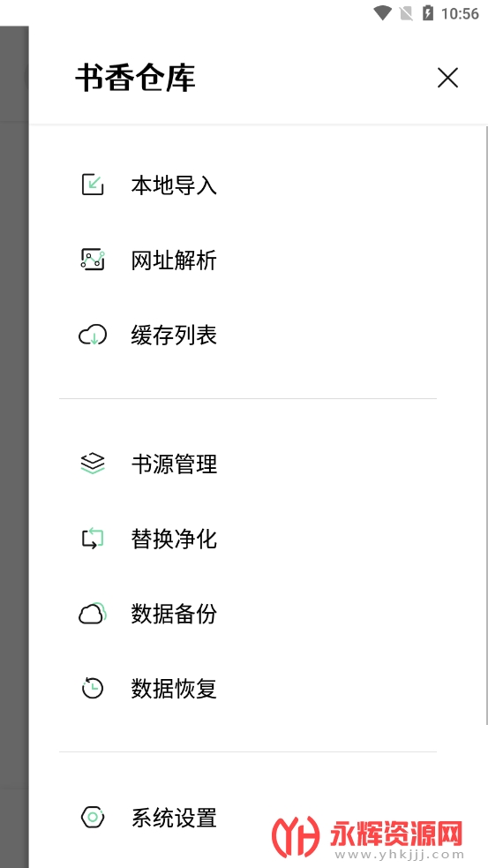Click the 数据备份 cloud icon
The image size is (488, 868).
tap(93, 614)
